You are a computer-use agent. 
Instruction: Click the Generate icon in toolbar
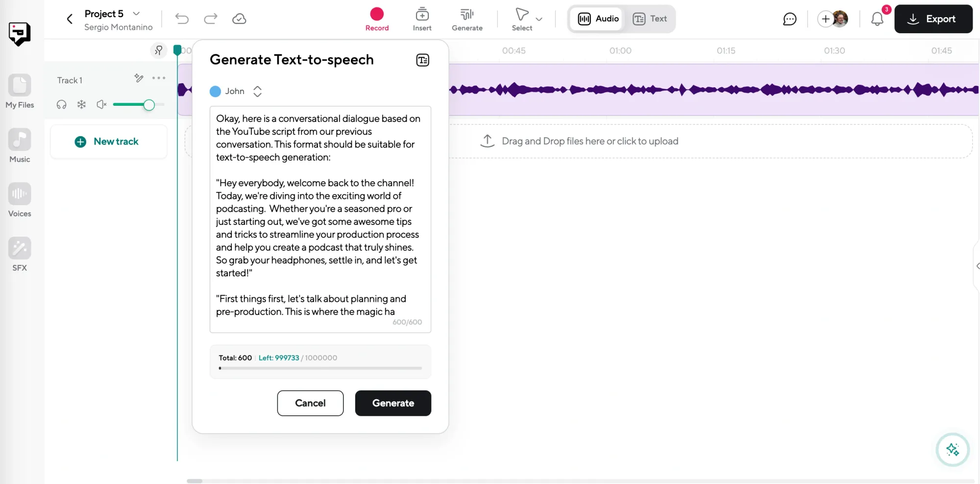(466, 19)
